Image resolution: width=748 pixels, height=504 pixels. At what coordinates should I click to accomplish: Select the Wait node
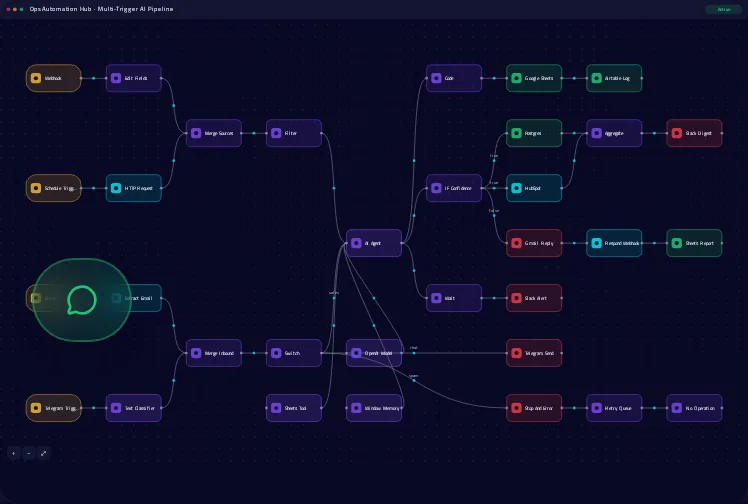tap(454, 298)
